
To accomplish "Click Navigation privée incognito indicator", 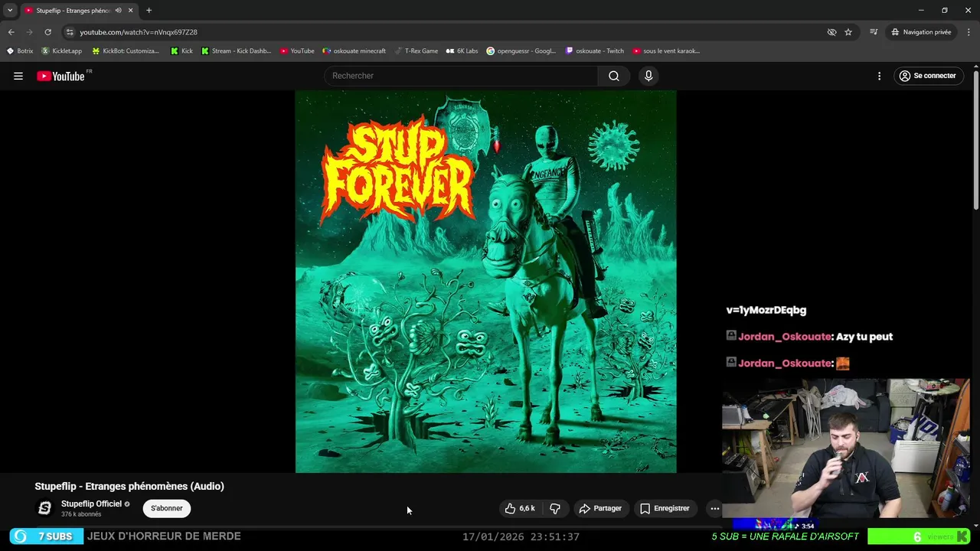I will (921, 32).
